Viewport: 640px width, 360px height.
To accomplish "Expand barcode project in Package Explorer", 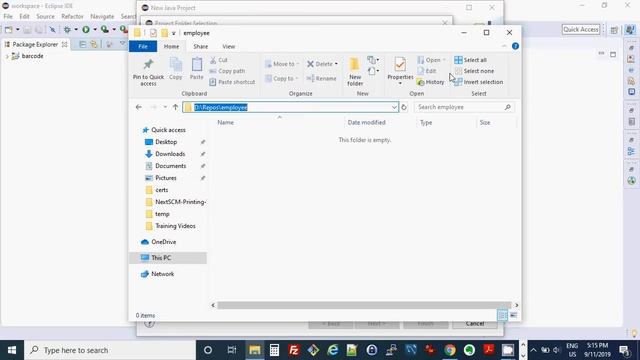I will (7, 56).
